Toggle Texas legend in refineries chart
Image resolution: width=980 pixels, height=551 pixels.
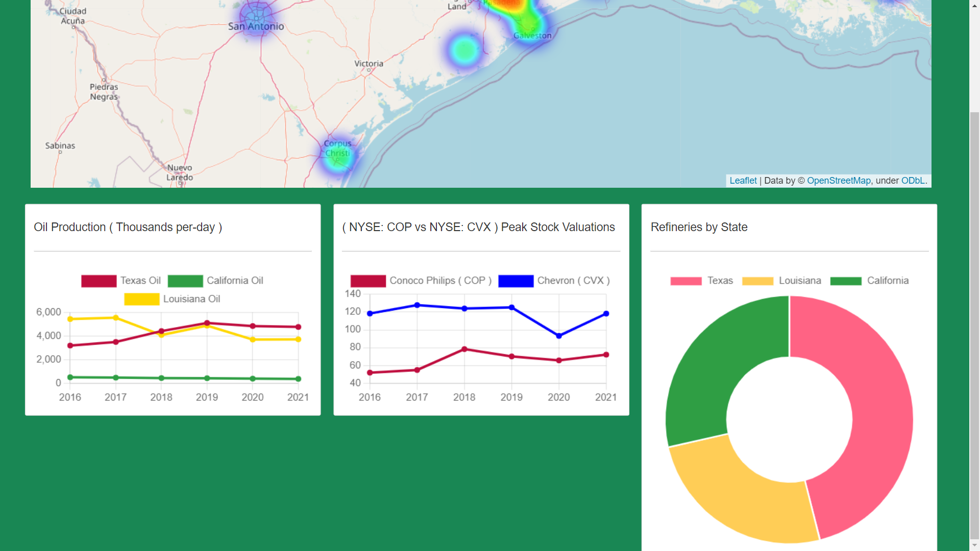click(685, 281)
